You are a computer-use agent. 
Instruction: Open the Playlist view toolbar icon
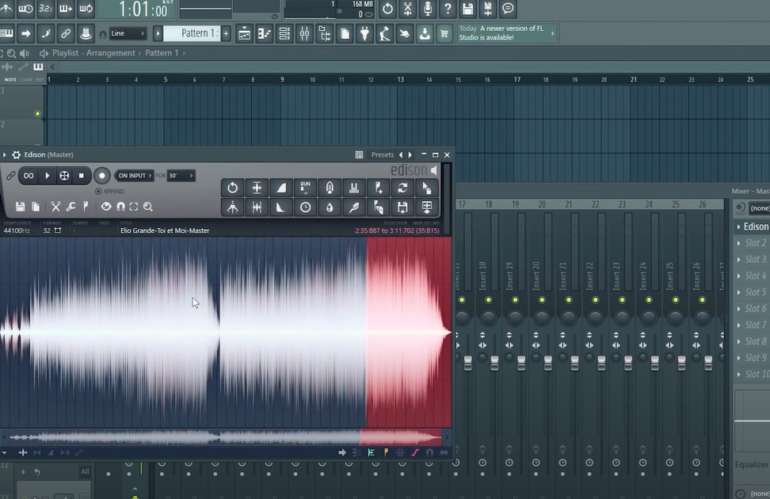(244, 33)
